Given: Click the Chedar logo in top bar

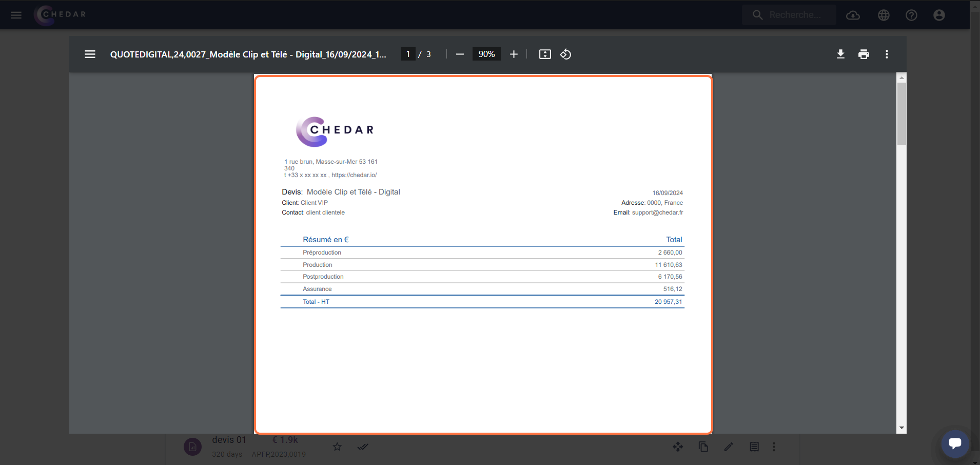Looking at the screenshot, I should [x=61, y=15].
